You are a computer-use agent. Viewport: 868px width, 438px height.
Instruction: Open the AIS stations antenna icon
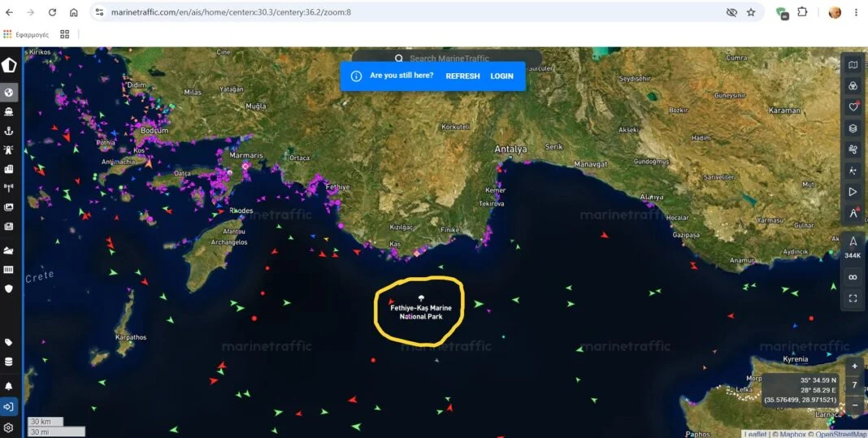pos(9,189)
